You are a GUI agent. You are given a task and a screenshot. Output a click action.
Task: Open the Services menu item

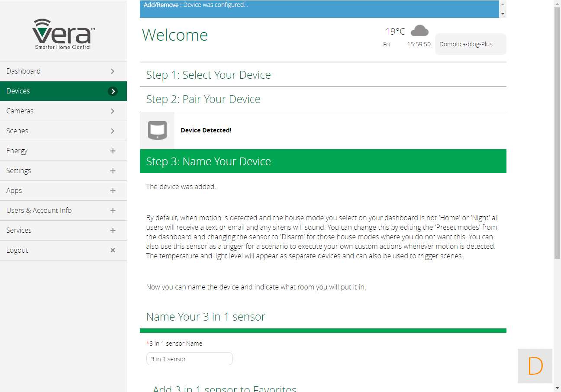point(19,230)
